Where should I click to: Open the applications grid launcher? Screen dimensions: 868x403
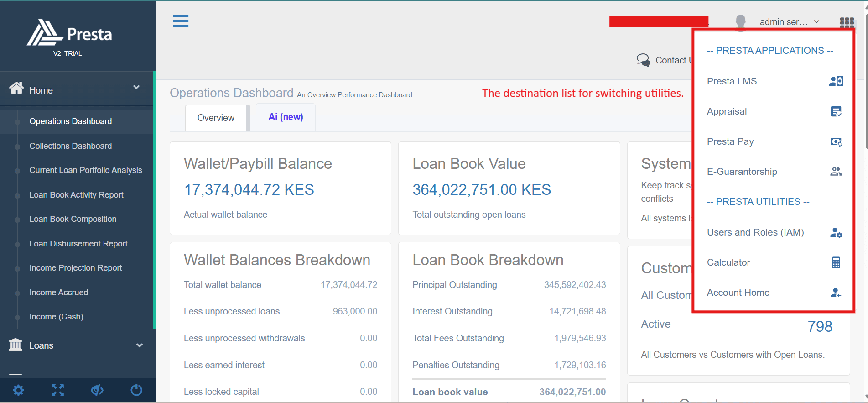[847, 22]
